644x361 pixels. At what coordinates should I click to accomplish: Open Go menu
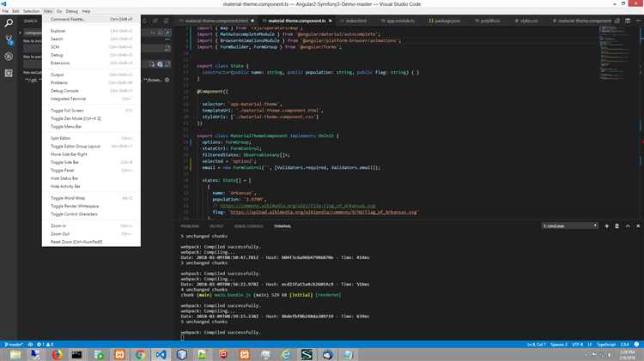click(x=59, y=11)
